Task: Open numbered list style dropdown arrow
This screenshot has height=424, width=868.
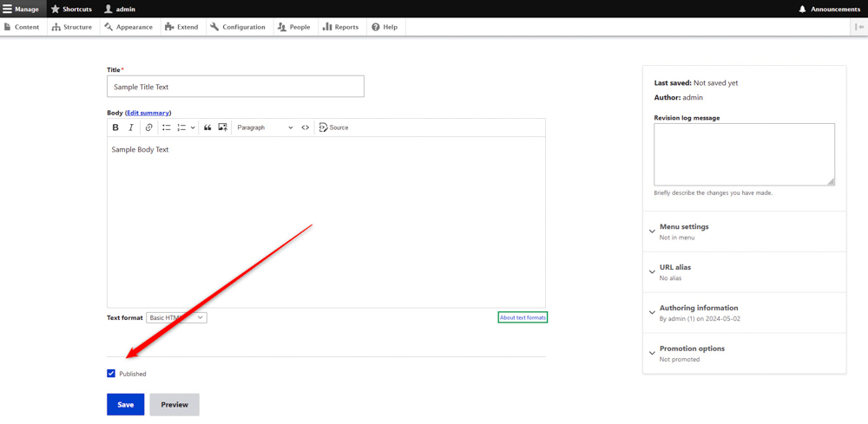Action: tap(193, 127)
